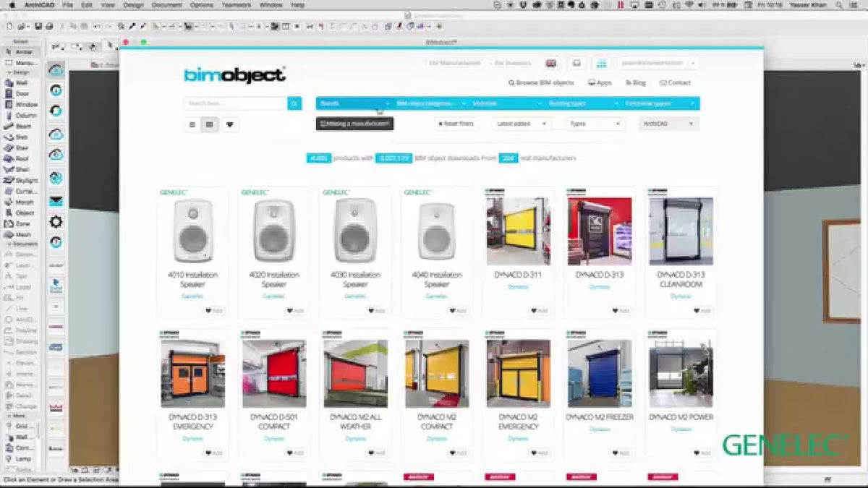Open the BIM object categories dropdown
The width and height of the screenshot is (868, 488).
431,103
